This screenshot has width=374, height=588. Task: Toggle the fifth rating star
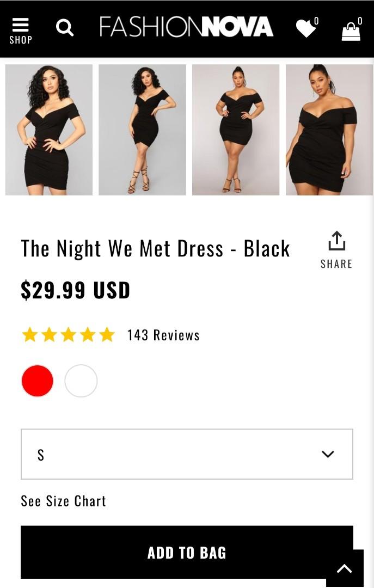point(107,335)
